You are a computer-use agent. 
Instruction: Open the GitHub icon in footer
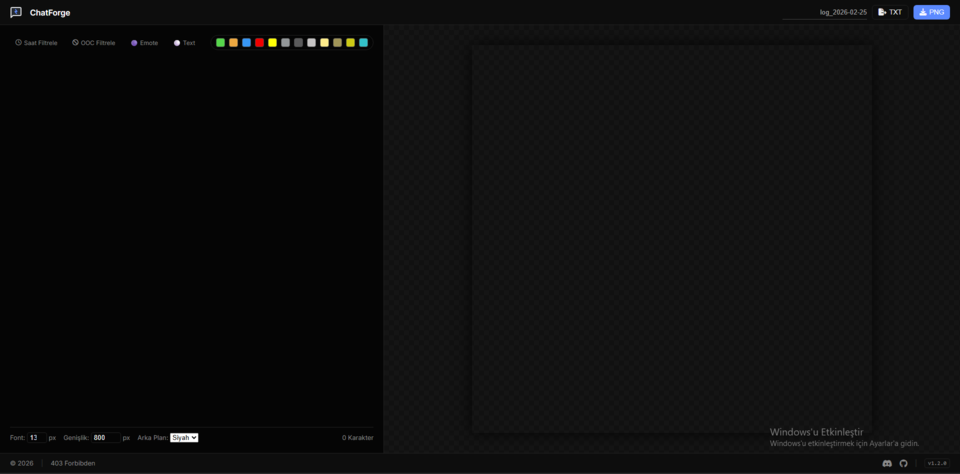pyautogui.click(x=904, y=463)
